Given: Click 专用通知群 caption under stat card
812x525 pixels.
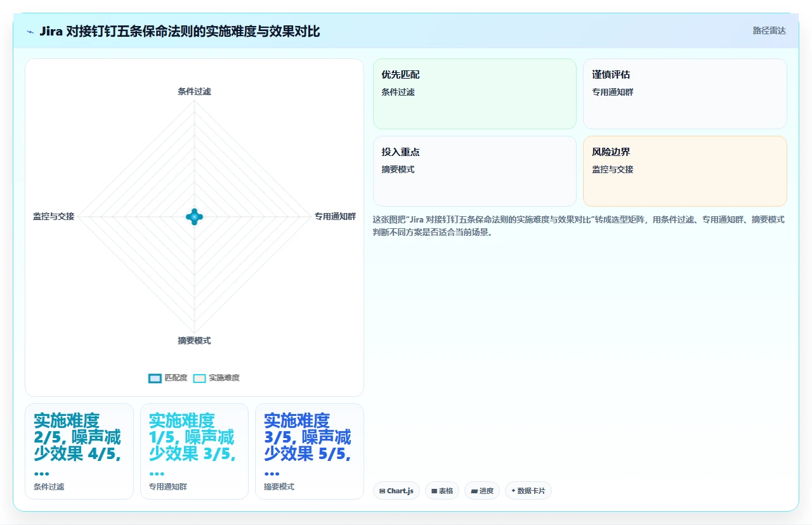Looking at the screenshot, I should [x=168, y=487].
